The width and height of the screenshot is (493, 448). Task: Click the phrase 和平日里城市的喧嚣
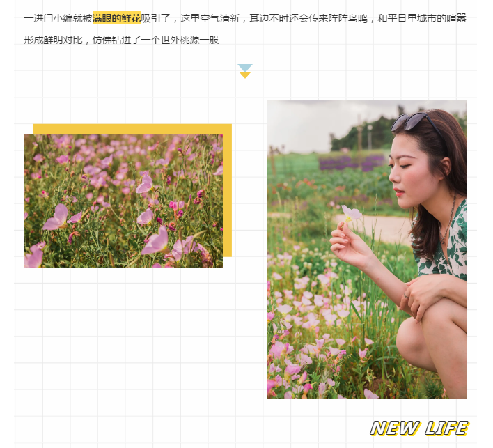(422, 18)
